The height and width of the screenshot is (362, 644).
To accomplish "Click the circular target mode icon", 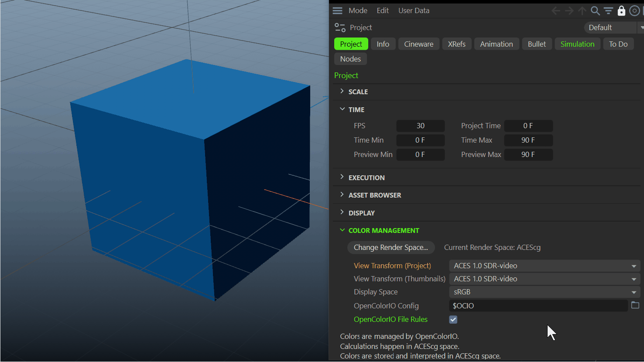I will (x=634, y=10).
